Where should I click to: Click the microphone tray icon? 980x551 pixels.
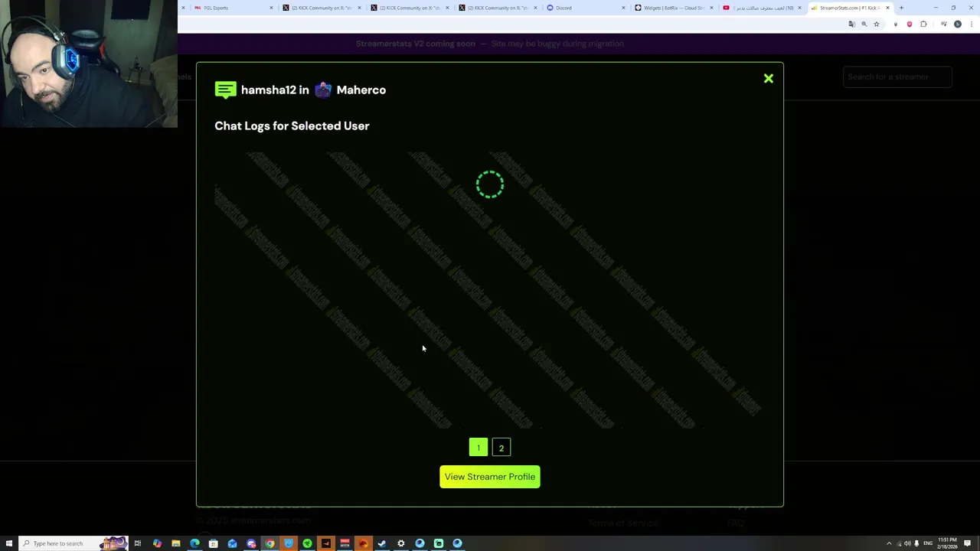916,543
